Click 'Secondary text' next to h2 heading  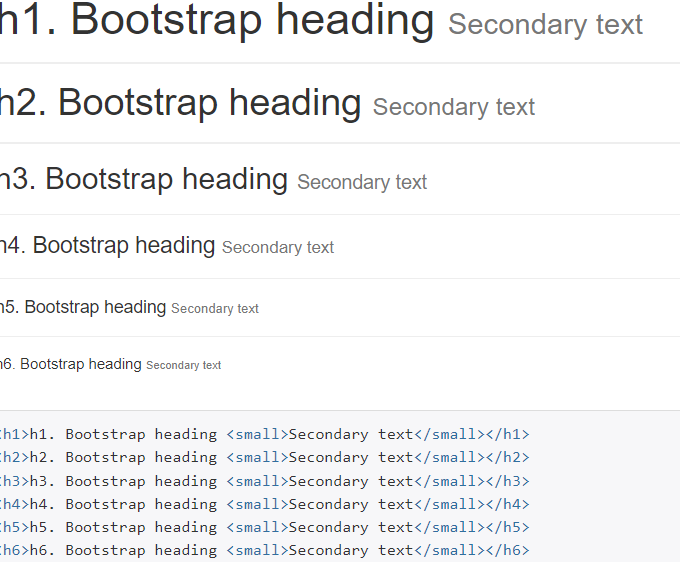click(454, 108)
